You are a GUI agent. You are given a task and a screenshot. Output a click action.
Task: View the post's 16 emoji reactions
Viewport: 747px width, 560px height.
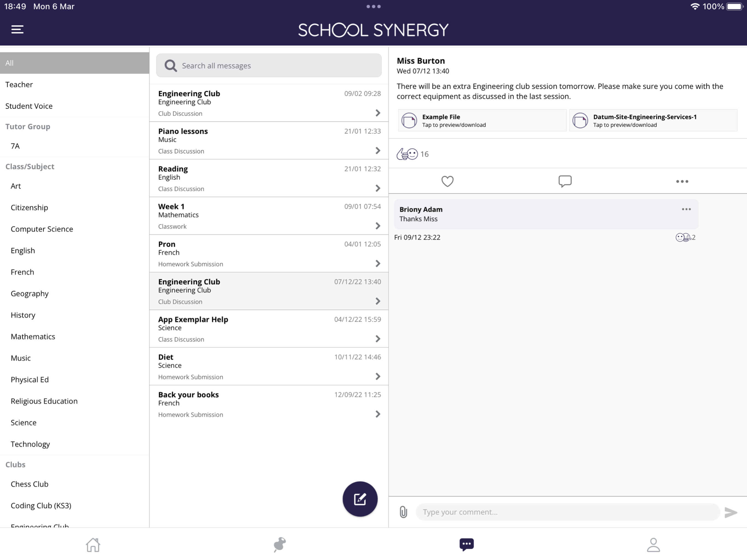pyautogui.click(x=412, y=154)
